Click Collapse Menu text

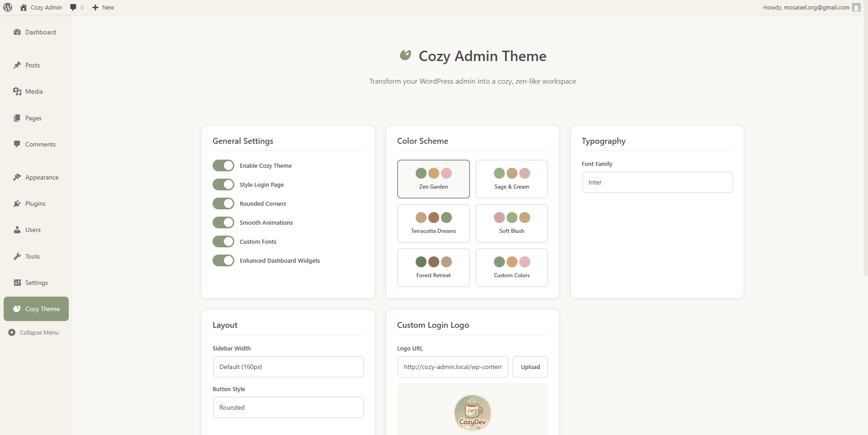39,332
